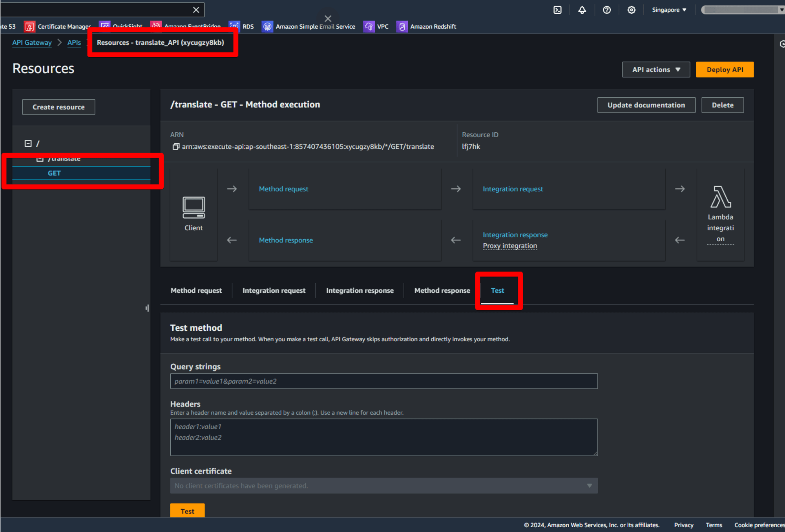
Task: Select the Test tab
Action: [497, 291]
